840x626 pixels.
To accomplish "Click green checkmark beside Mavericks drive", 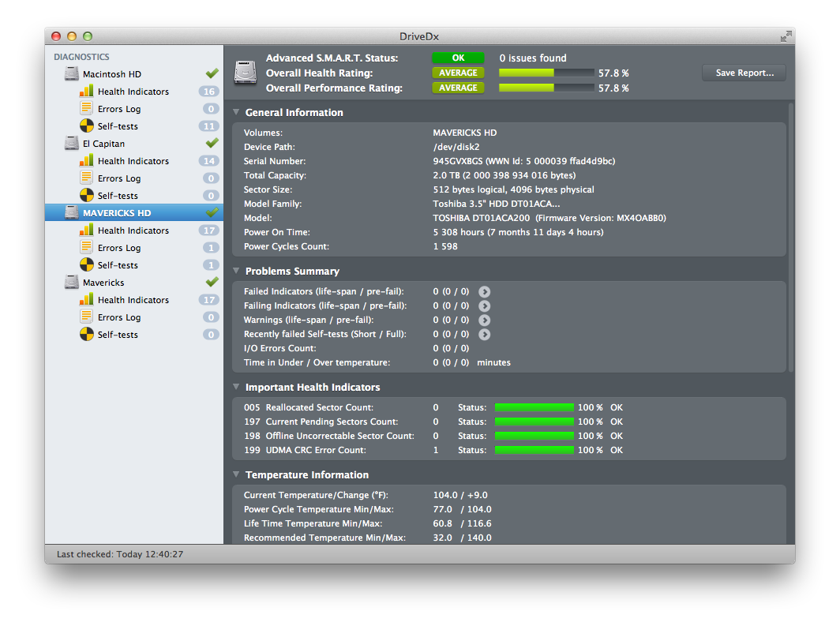I will pyautogui.click(x=212, y=282).
